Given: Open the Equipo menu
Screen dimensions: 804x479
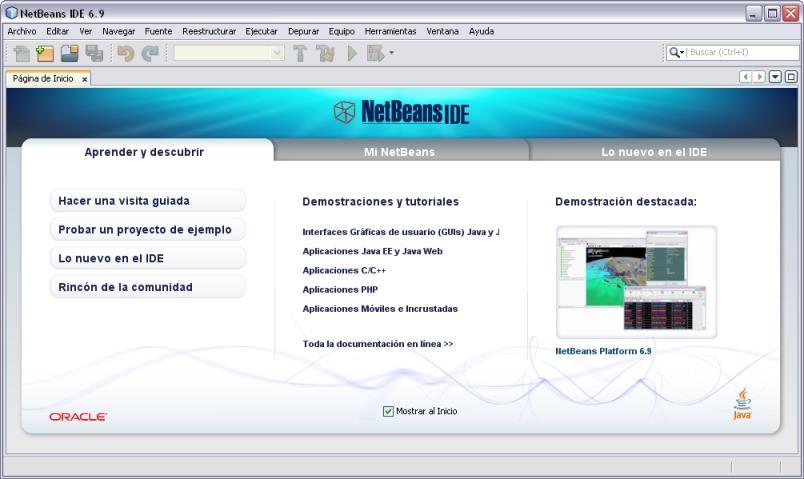Looking at the screenshot, I should tap(341, 31).
